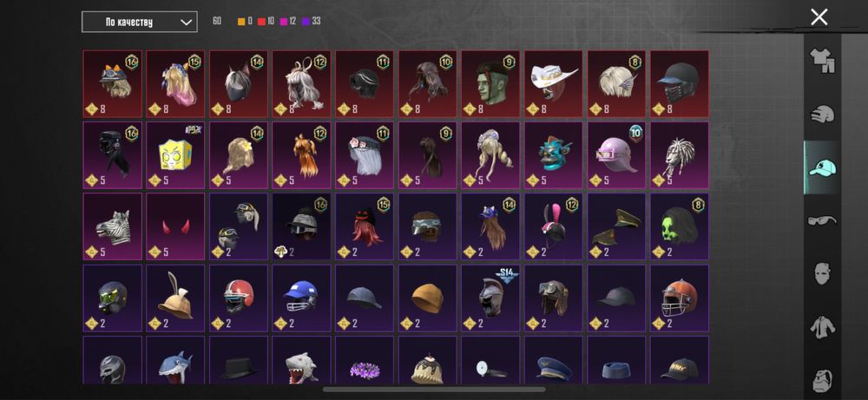
Task: Click the red rarity count indicator
Action: [266, 21]
